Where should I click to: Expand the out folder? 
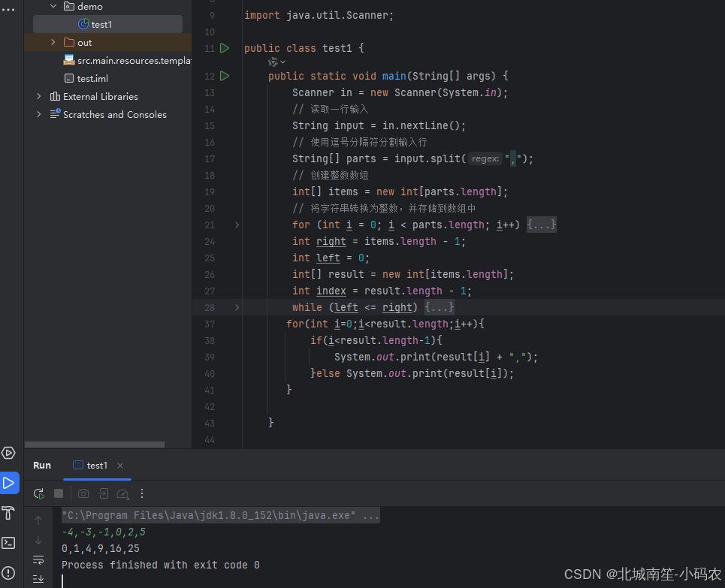(53, 43)
